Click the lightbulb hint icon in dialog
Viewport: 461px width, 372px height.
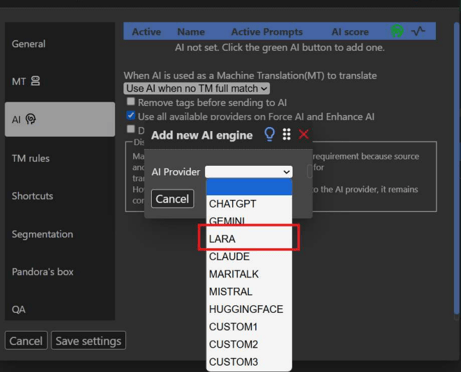269,134
